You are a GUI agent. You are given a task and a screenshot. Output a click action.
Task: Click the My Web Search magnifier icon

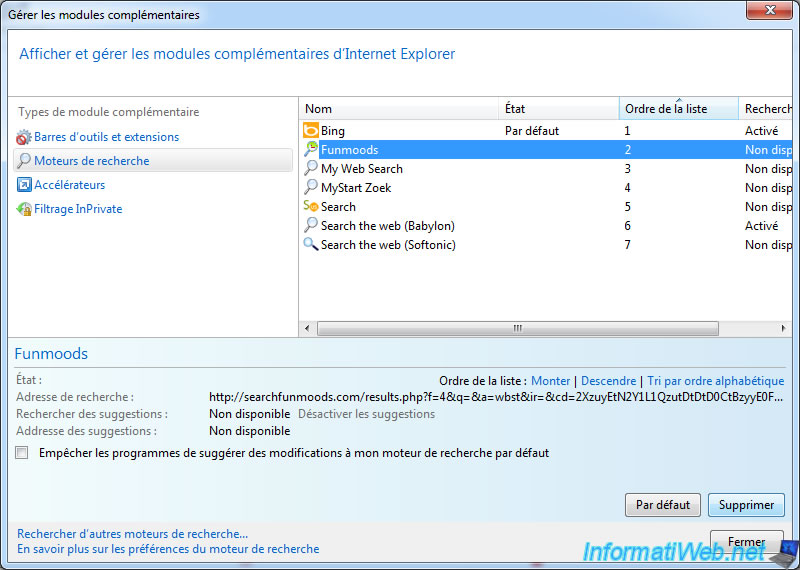[311, 169]
